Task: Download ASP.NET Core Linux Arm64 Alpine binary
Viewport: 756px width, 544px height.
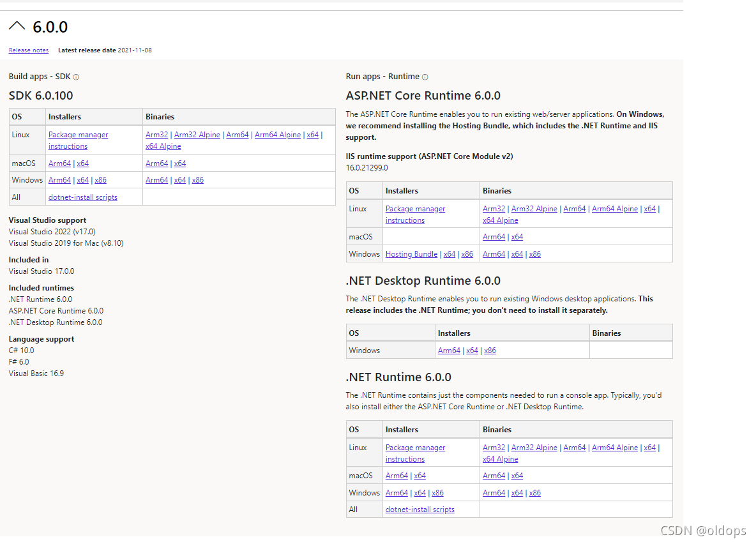Action: 615,209
